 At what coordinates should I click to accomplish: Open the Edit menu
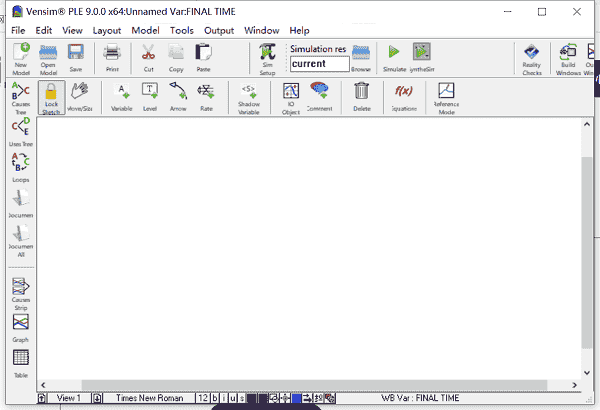click(x=44, y=30)
